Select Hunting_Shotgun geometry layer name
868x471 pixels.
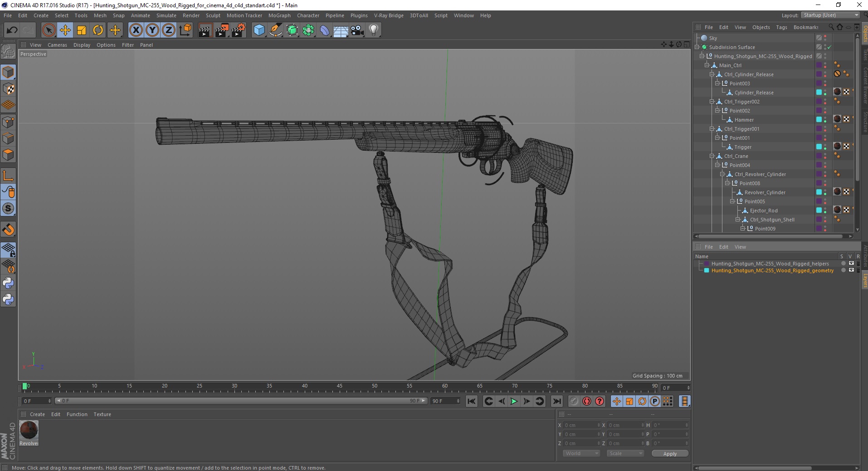772,270
